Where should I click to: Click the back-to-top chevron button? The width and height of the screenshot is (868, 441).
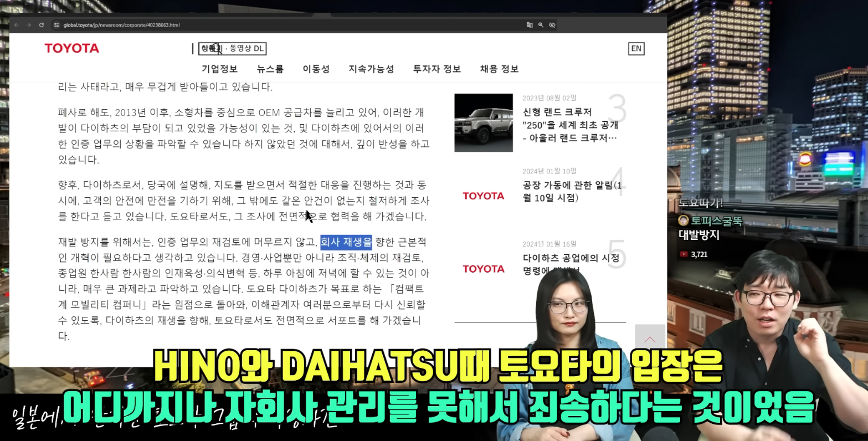tap(649, 340)
